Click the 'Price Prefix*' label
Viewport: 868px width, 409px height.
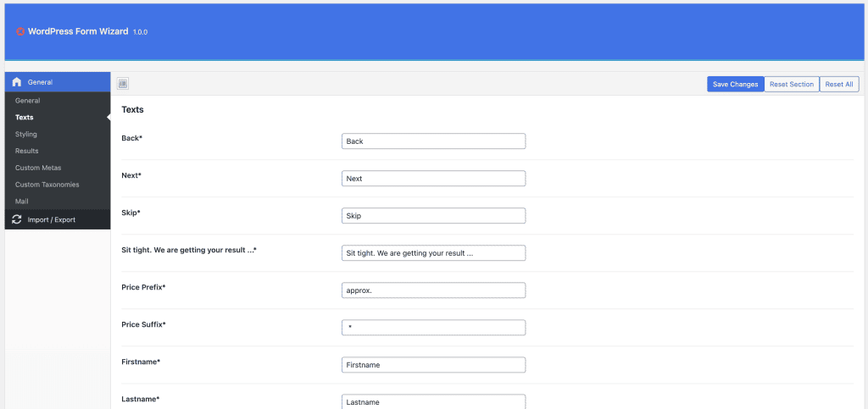[144, 287]
